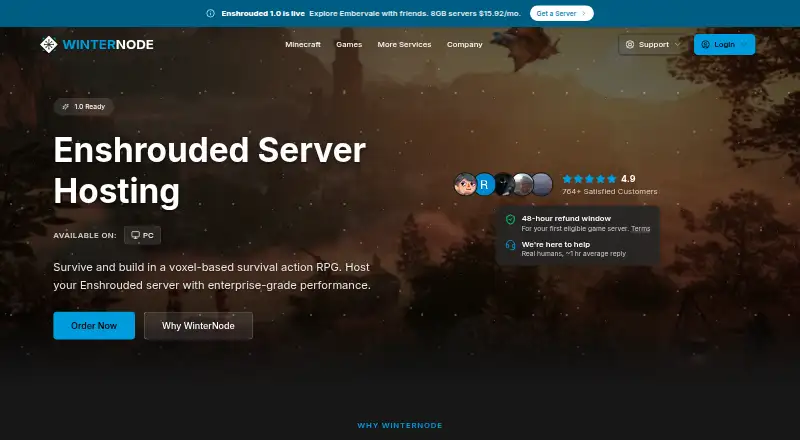Click the Get a Server button

(x=562, y=13)
